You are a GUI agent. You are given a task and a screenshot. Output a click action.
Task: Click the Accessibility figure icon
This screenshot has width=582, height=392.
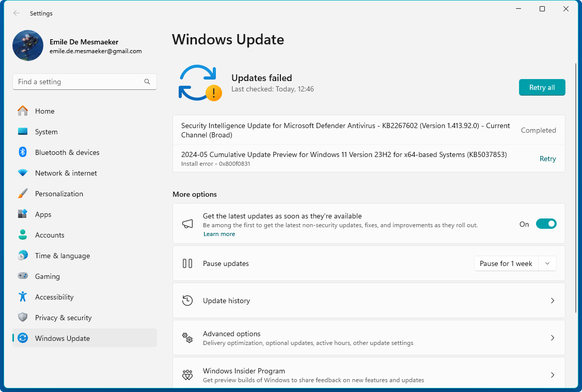[x=23, y=296]
